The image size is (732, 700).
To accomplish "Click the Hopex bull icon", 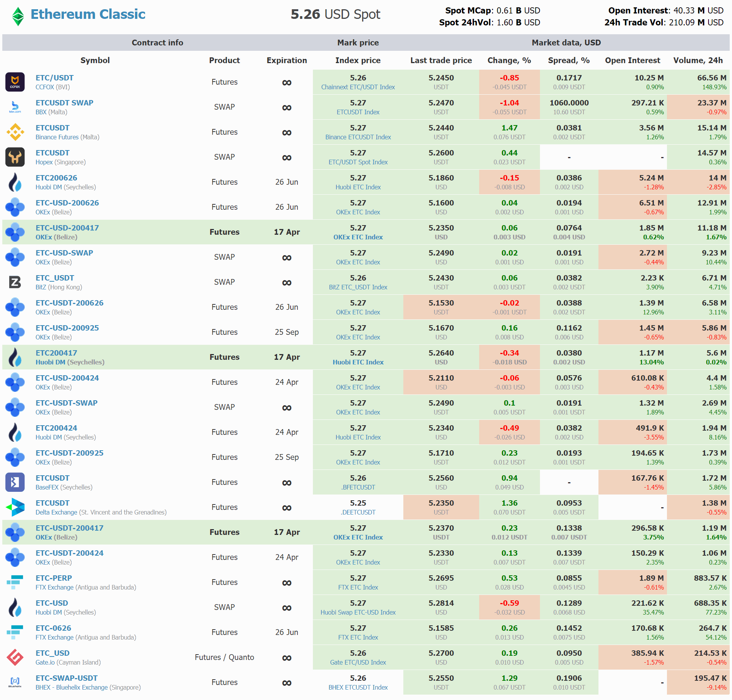I will point(15,157).
